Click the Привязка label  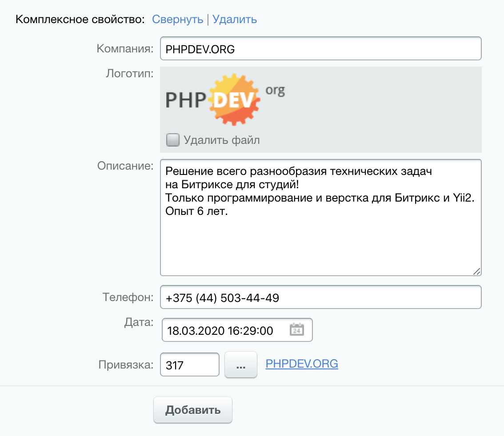126,365
